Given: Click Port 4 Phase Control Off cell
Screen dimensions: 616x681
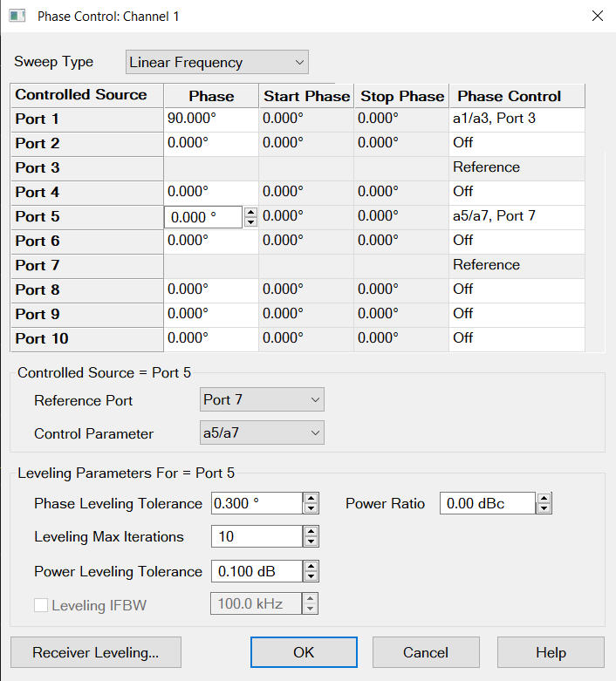Looking at the screenshot, I should click(x=517, y=193).
